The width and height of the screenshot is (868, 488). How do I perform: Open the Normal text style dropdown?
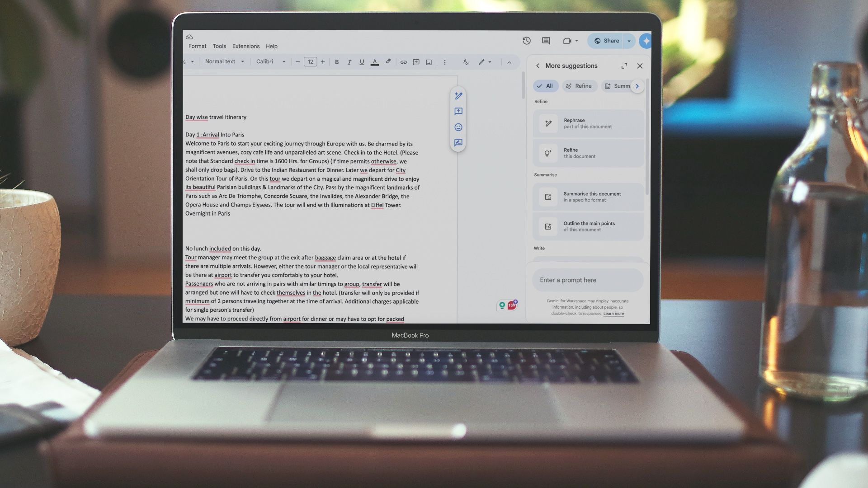[x=224, y=62]
